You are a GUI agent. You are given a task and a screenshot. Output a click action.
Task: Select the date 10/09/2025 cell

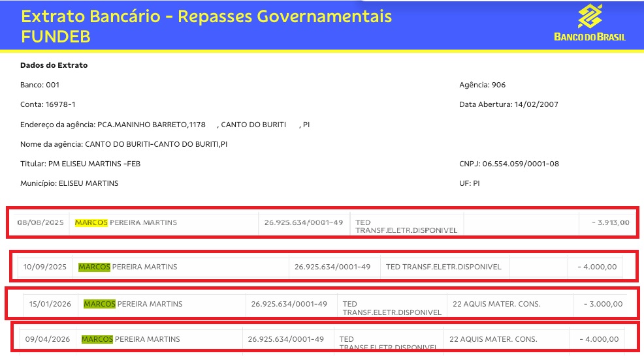coord(45,267)
